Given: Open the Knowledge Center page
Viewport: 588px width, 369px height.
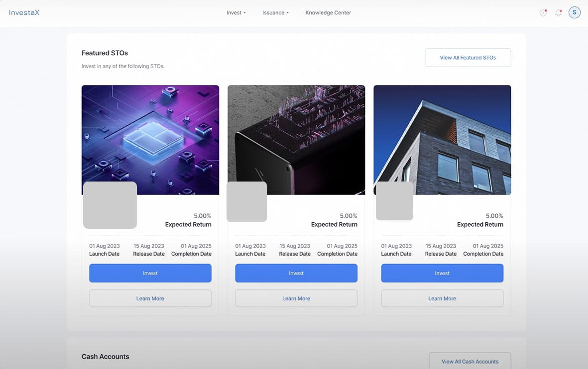Looking at the screenshot, I should click(x=328, y=13).
